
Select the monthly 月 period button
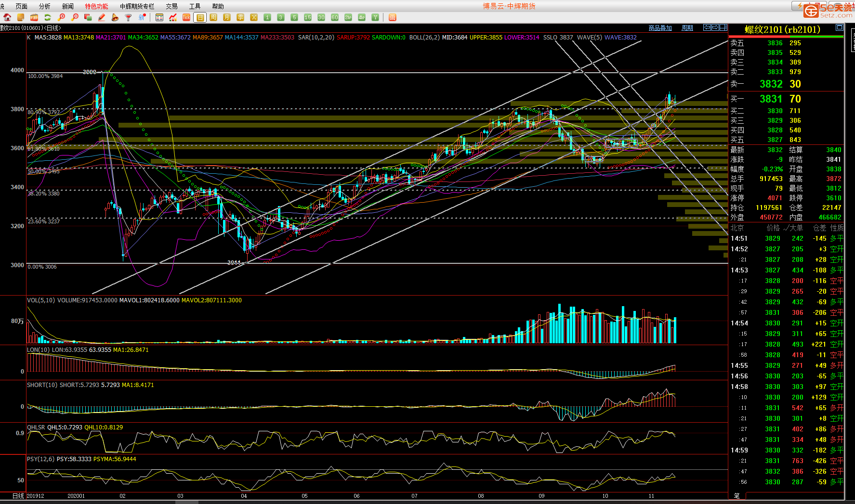pos(227,17)
